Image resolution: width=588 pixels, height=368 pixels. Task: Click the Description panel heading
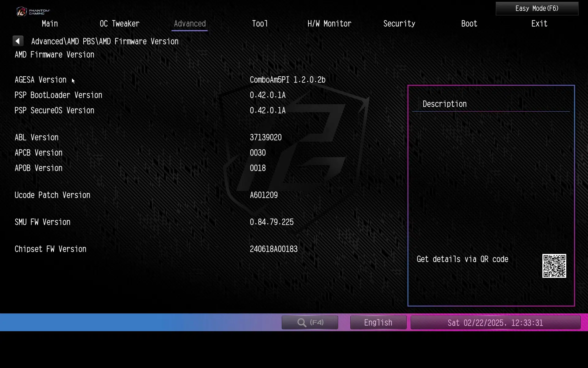pos(444,104)
